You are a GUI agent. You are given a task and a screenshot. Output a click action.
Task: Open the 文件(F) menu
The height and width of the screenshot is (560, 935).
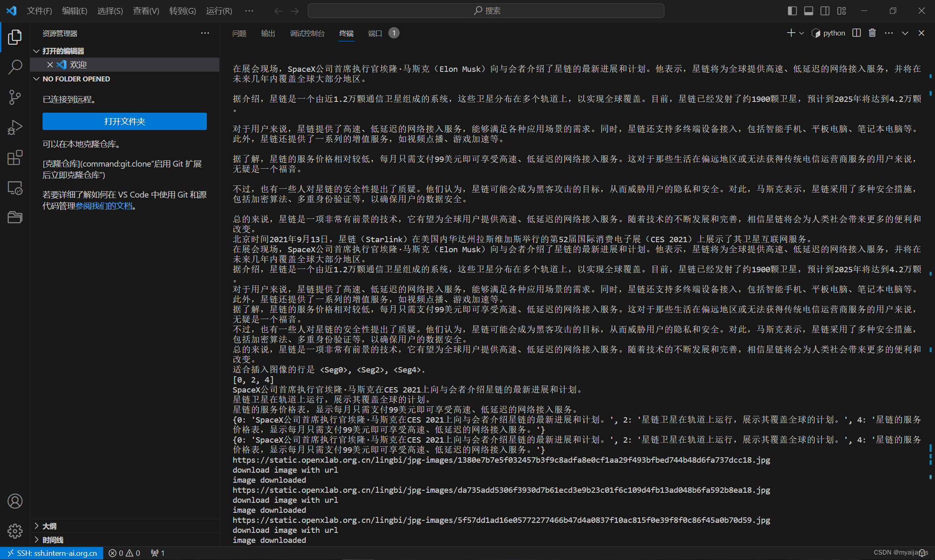(39, 11)
